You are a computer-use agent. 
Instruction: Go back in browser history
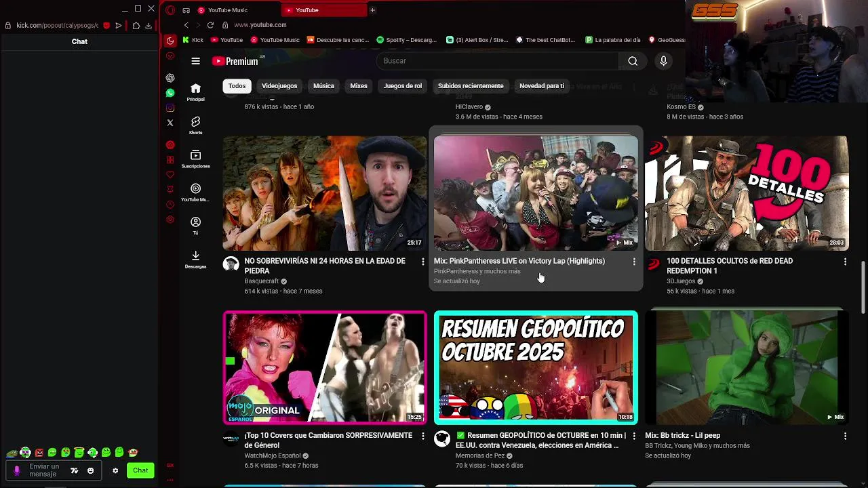tap(186, 25)
